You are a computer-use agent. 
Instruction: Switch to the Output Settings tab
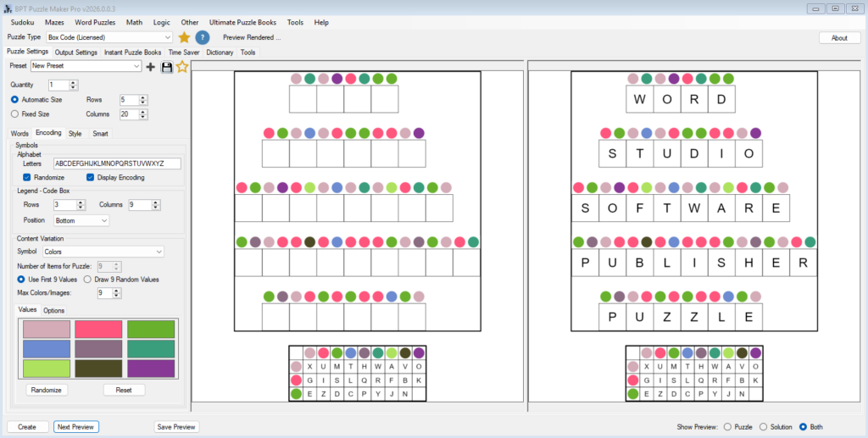click(x=76, y=53)
